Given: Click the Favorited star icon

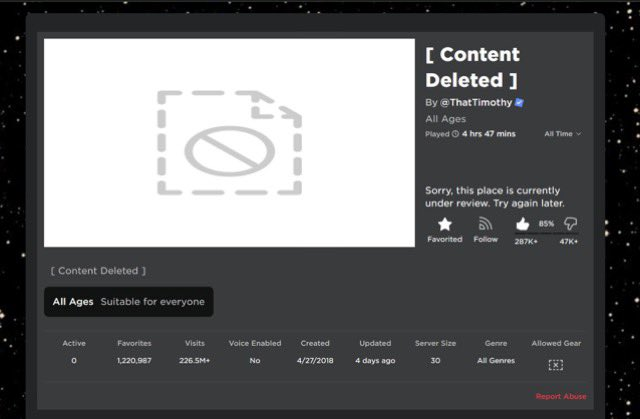Looking at the screenshot, I should point(444,224).
